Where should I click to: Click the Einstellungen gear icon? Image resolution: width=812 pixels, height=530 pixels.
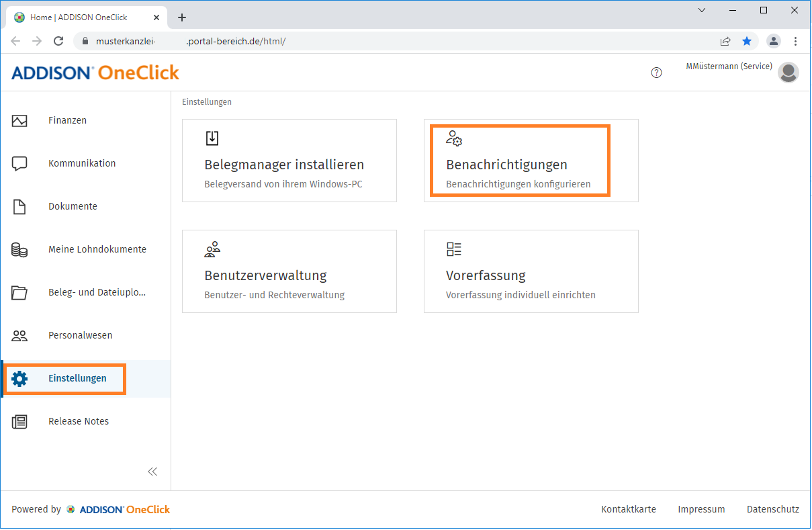pyautogui.click(x=19, y=379)
